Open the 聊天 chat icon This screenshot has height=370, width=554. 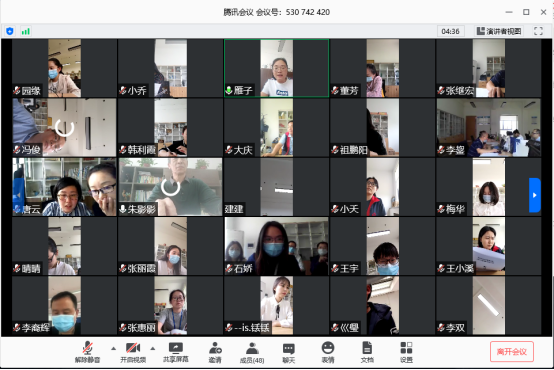pyautogui.click(x=289, y=352)
